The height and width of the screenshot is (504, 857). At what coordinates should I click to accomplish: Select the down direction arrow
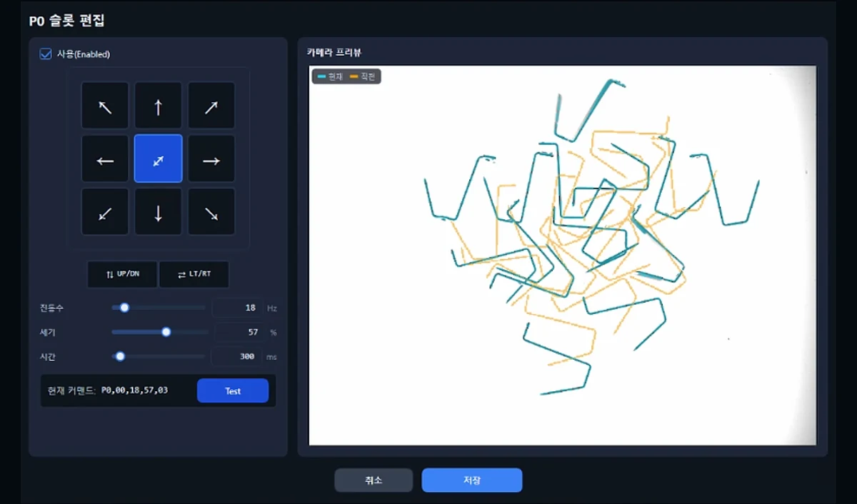pyautogui.click(x=159, y=212)
